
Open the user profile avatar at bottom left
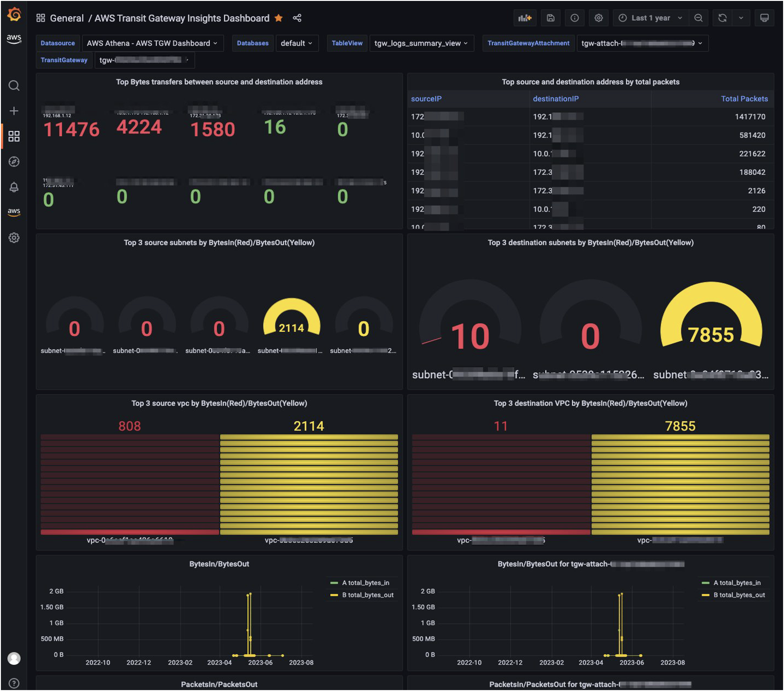pos(14,659)
